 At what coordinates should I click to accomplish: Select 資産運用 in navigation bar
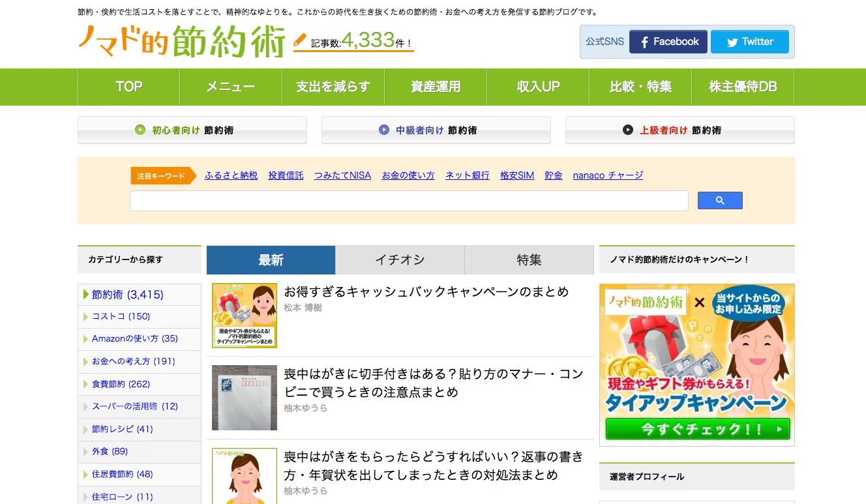pos(436,87)
